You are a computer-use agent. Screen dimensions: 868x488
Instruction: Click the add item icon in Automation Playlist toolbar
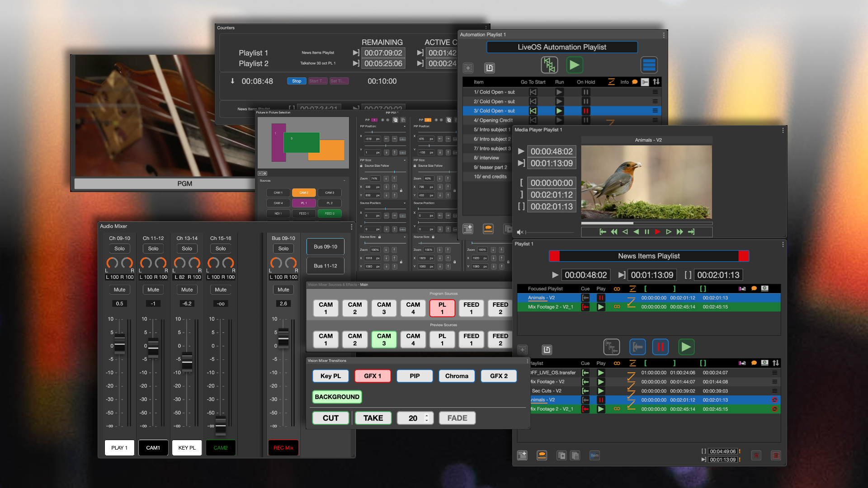coord(468,68)
